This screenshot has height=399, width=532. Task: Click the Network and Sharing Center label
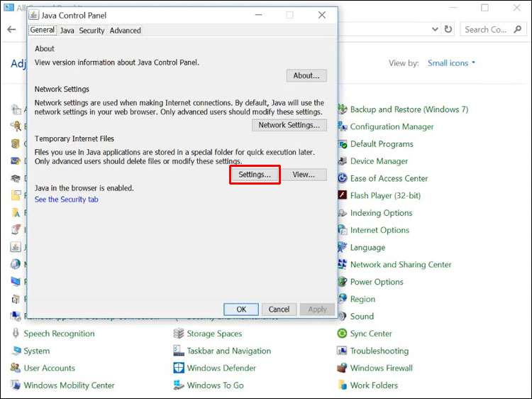[401, 265]
